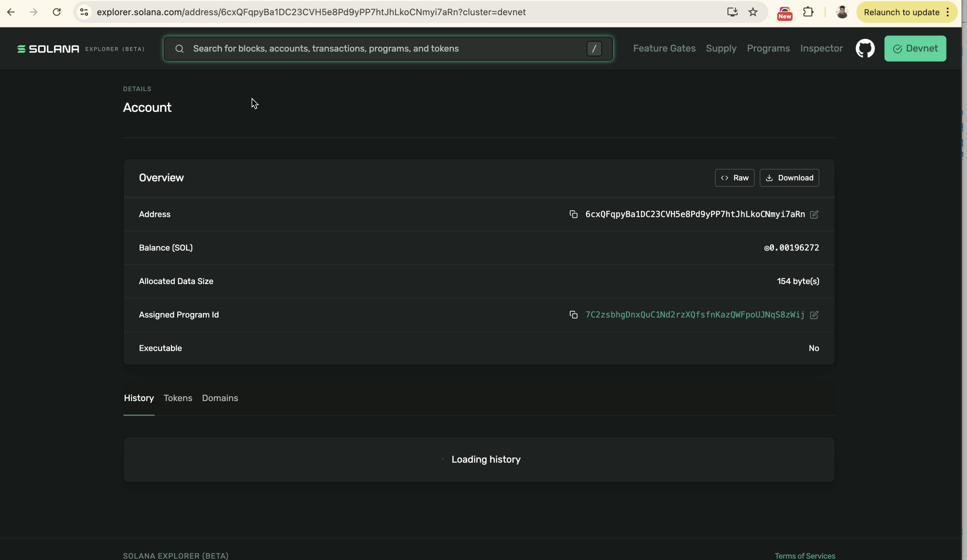Install app icon in address bar
967x560 pixels.
tap(732, 12)
